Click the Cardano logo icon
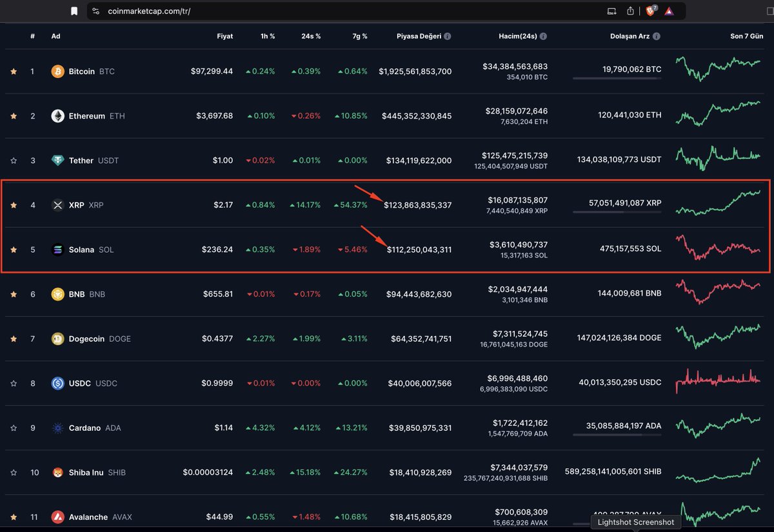Viewport: 774px width, 532px height. 58,428
